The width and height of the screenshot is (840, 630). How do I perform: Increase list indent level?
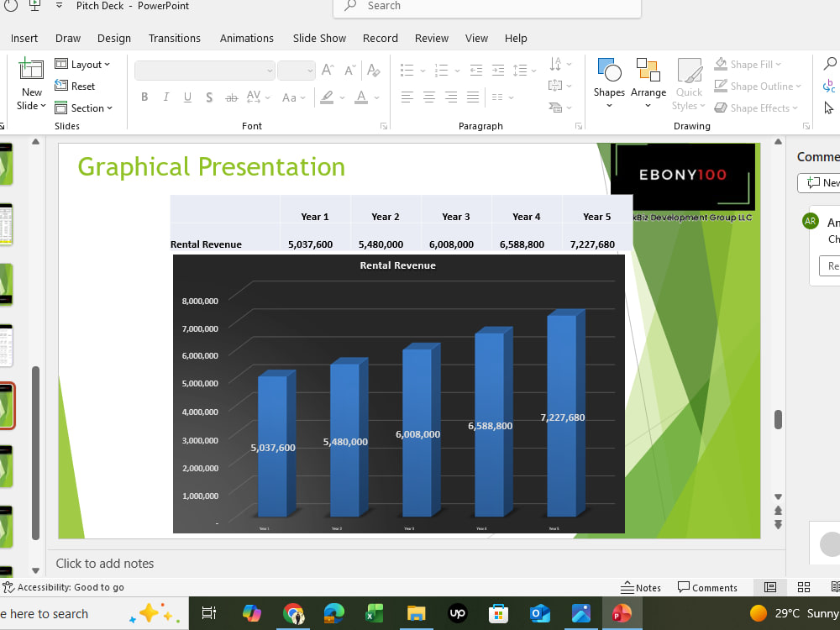point(498,71)
